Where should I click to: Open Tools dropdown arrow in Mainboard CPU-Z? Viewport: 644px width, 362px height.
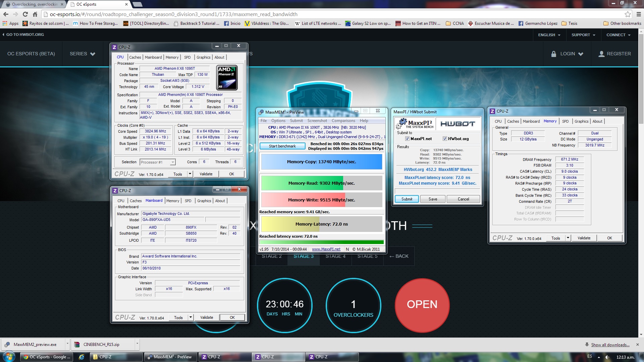(x=191, y=317)
